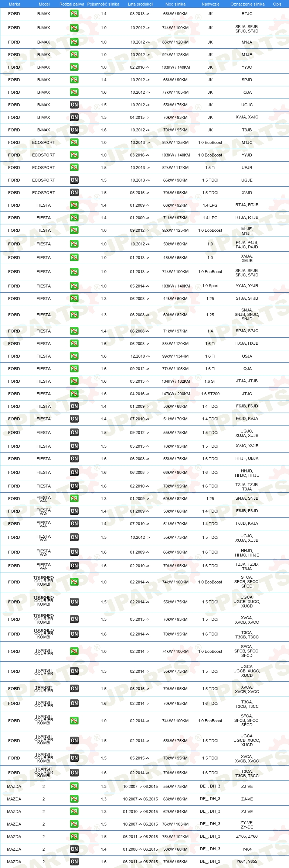Click petrol icon in EcoSport M1JC row

pos(74,142)
